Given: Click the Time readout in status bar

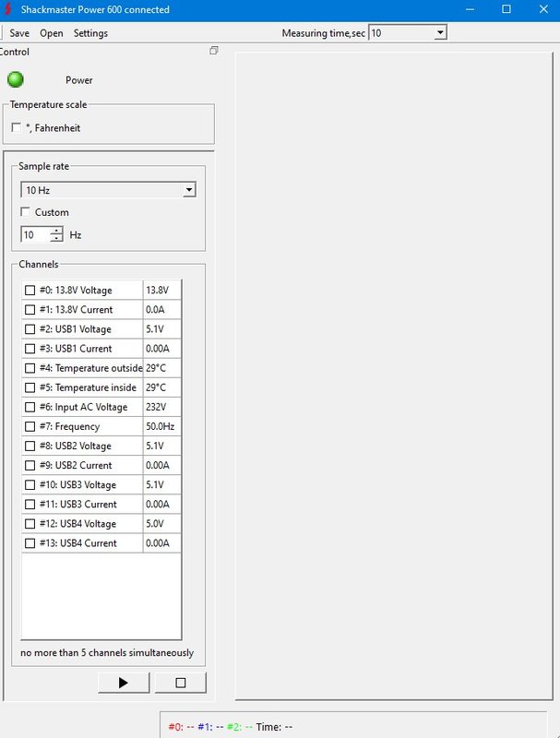Looking at the screenshot, I should (x=274, y=727).
